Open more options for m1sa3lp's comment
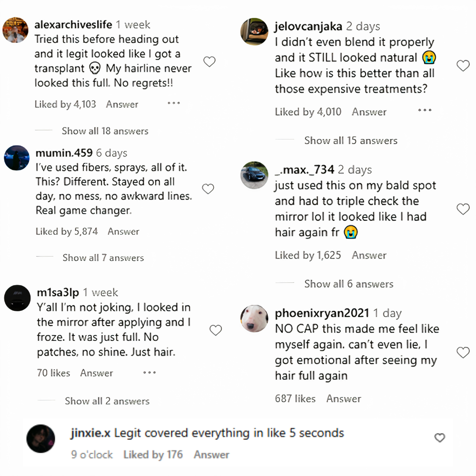The height and width of the screenshot is (476, 476). click(149, 373)
